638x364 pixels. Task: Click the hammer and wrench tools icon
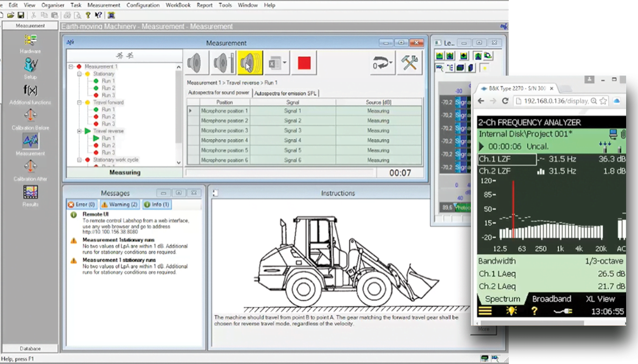tap(410, 64)
